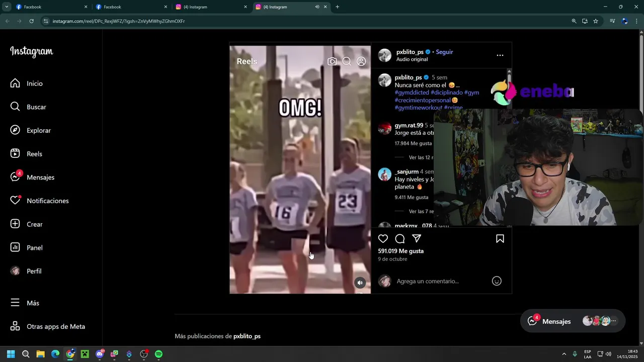Image resolution: width=644 pixels, height=362 pixels.
Task: Open the Audio original link
Action: pyautogui.click(x=412, y=59)
